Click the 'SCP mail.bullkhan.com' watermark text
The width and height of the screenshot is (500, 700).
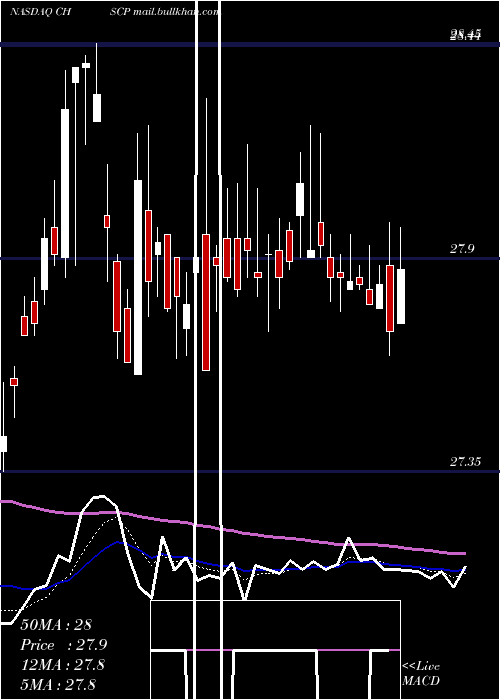click(x=165, y=12)
